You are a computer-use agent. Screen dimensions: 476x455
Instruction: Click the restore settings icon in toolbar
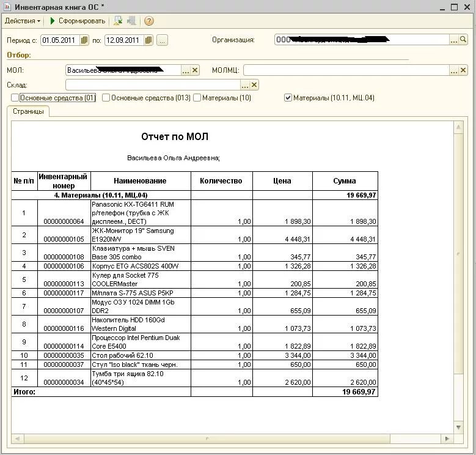tap(118, 21)
